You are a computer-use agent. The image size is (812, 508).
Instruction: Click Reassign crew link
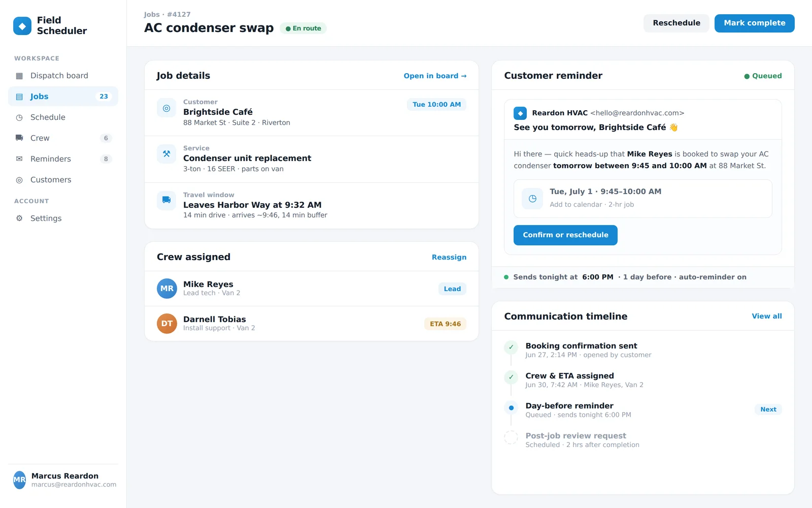click(449, 258)
